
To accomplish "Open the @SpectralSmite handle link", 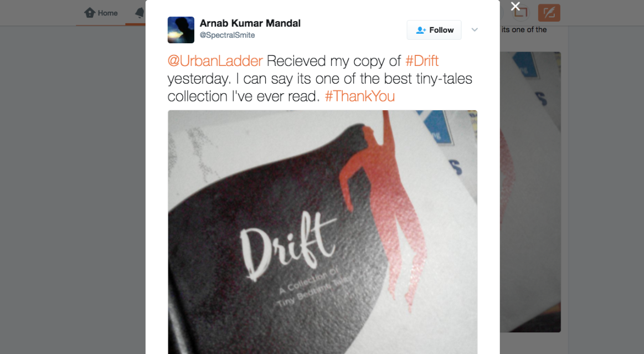I will pyautogui.click(x=227, y=35).
